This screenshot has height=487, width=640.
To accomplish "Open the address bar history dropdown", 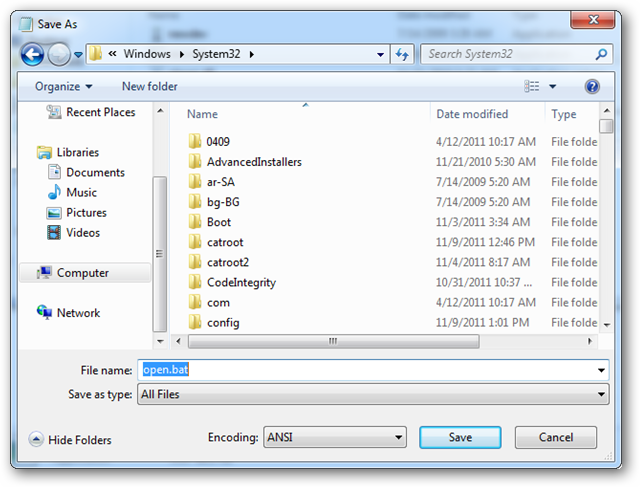I will pyautogui.click(x=380, y=54).
